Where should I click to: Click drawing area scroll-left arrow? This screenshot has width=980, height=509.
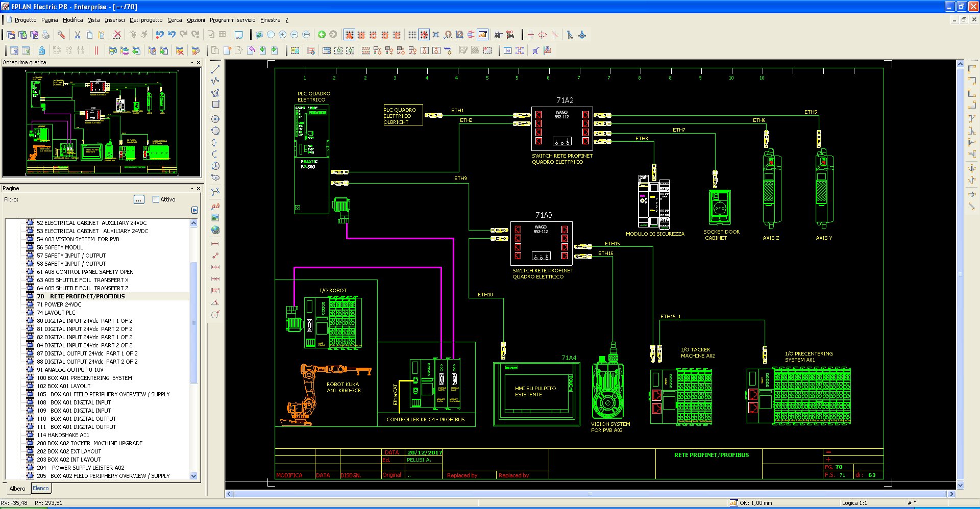point(229,494)
